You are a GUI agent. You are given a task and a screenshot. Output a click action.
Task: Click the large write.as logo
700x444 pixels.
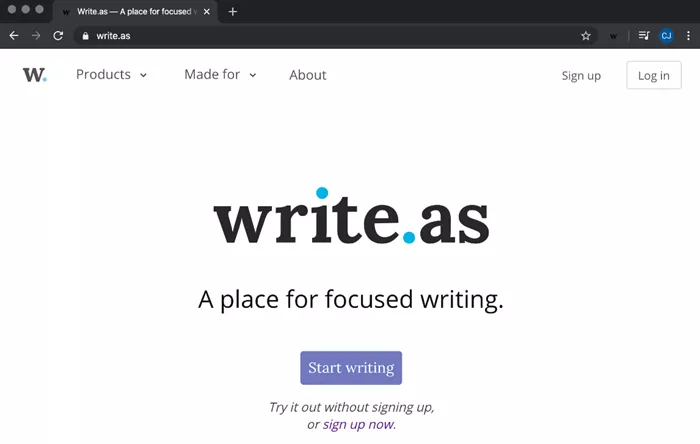[x=351, y=216]
